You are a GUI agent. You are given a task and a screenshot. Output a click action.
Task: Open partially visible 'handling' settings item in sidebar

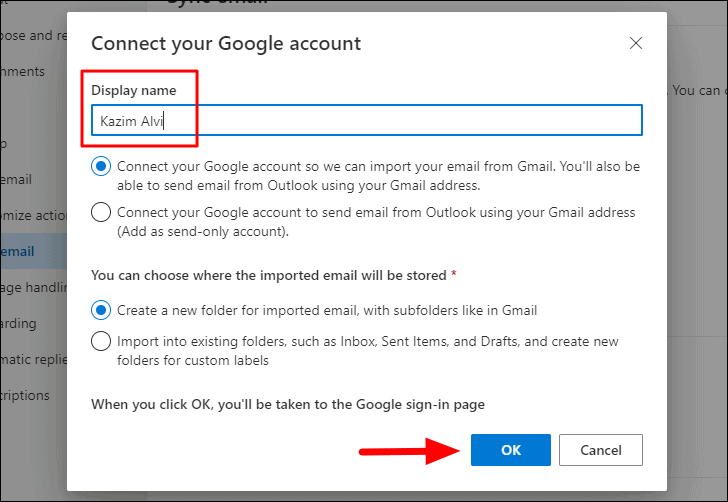(x=33, y=287)
